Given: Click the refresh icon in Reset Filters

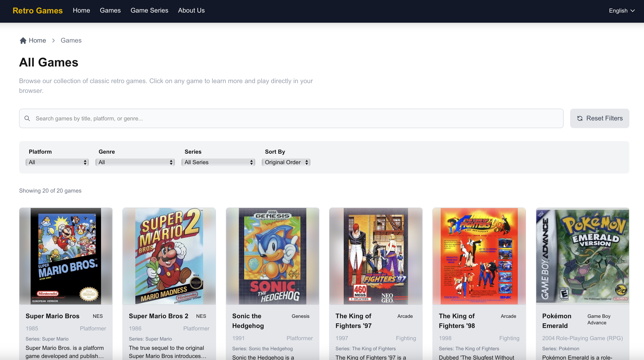Looking at the screenshot, I should (580, 118).
